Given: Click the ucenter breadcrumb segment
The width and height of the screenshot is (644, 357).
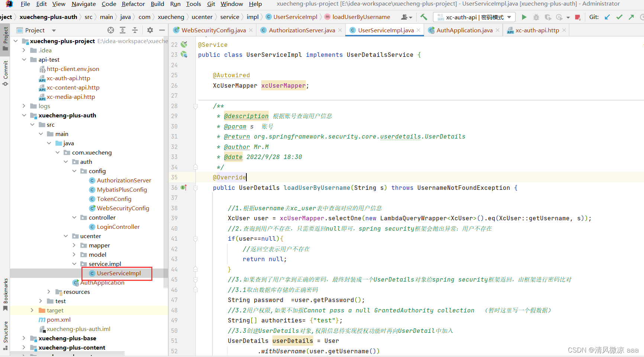Looking at the screenshot, I should [x=202, y=17].
